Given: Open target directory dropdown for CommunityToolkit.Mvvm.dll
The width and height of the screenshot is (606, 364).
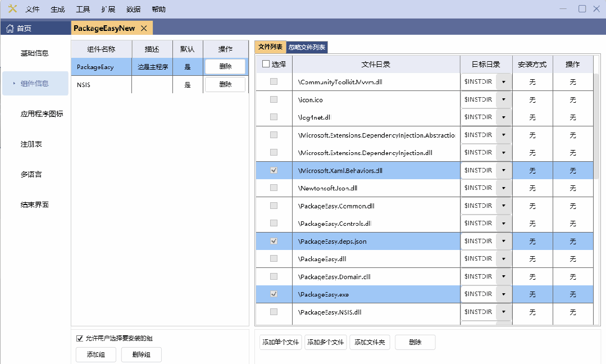Looking at the screenshot, I should click(504, 81).
